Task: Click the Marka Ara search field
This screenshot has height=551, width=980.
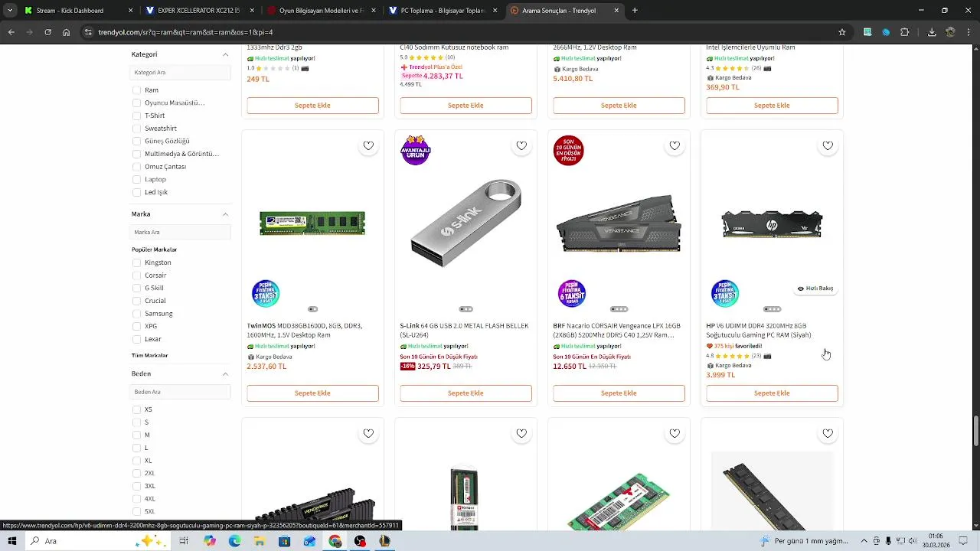Action: [x=181, y=233]
